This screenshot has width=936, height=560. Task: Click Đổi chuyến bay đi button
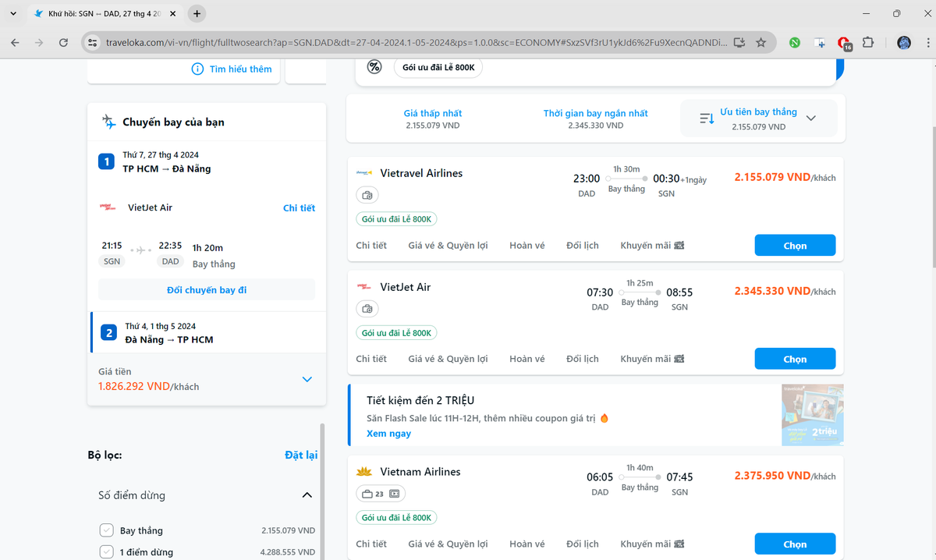pos(207,290)
